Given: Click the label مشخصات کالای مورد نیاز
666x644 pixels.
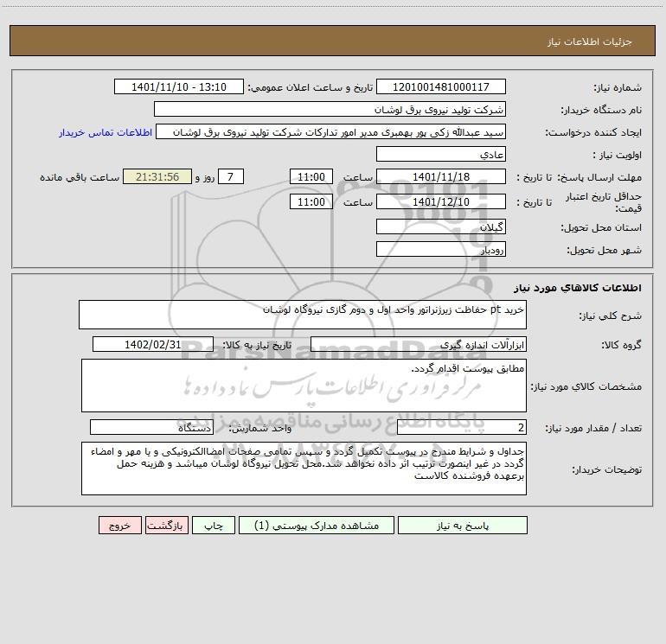Looking at the screenshot, I should pyautogui.click(x=586, y=386).
